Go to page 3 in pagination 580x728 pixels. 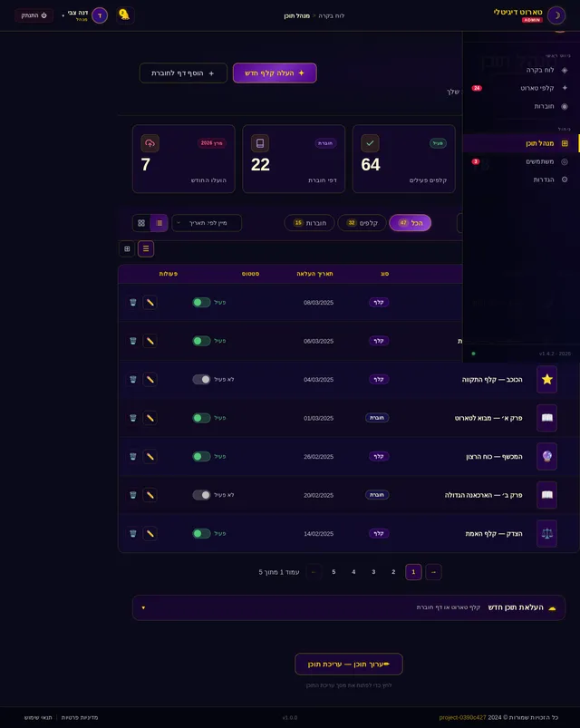[x=373, y=572]
